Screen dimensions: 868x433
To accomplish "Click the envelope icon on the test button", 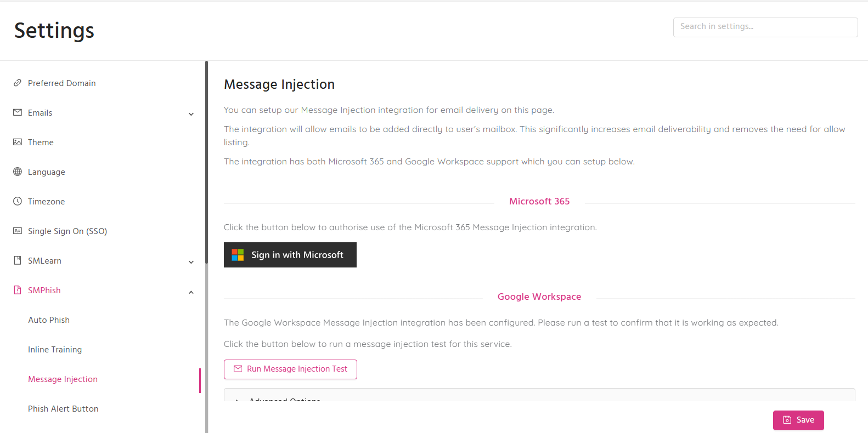I will pos(238,369).
